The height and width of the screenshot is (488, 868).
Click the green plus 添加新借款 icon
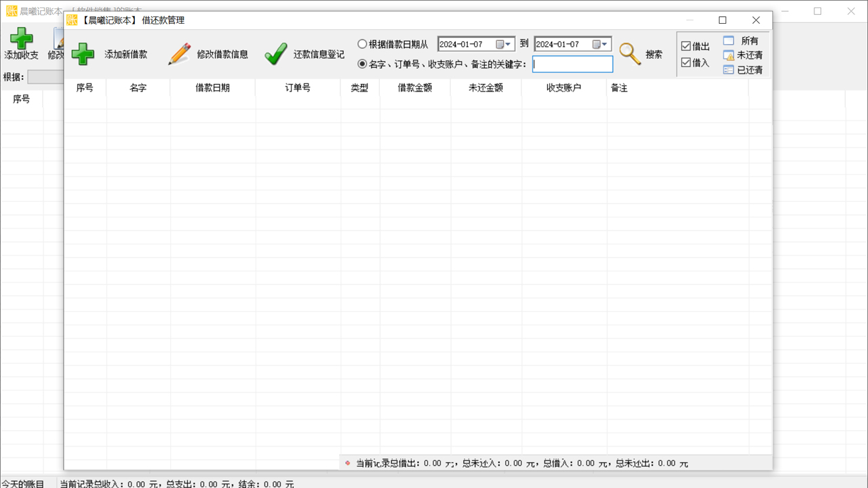click(x=83, y=54)
